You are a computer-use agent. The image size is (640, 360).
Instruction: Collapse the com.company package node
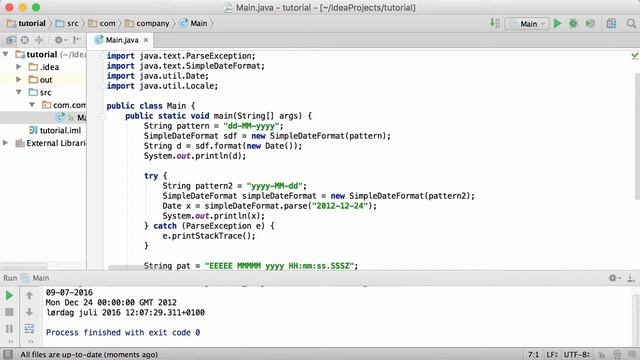(31, 105)
